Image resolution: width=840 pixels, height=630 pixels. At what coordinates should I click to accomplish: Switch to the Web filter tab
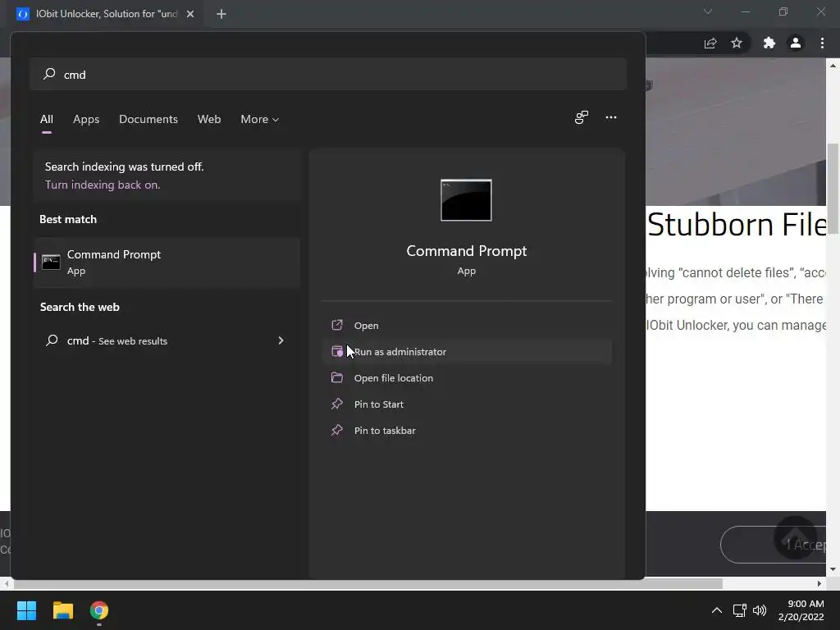(209, 120)
